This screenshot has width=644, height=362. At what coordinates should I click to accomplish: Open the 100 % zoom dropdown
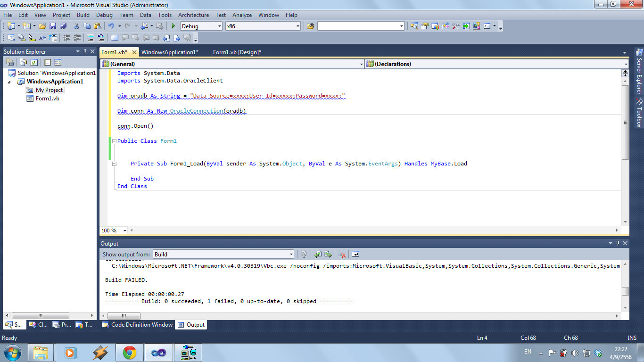pyautogui.click(x=125, y=230)
